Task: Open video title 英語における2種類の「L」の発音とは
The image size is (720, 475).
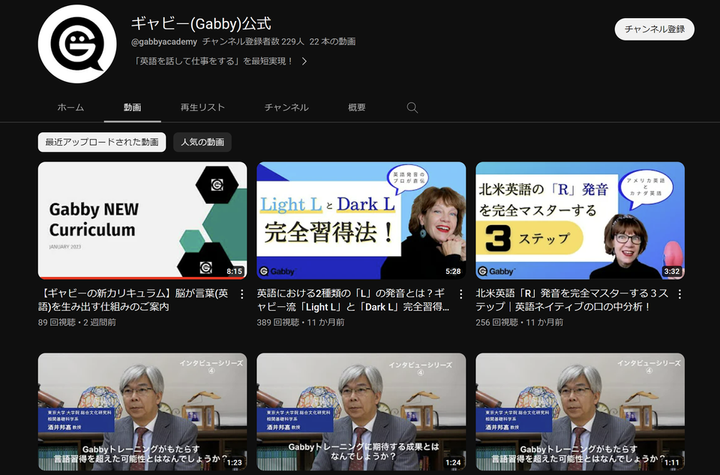Action: point(353,300)
